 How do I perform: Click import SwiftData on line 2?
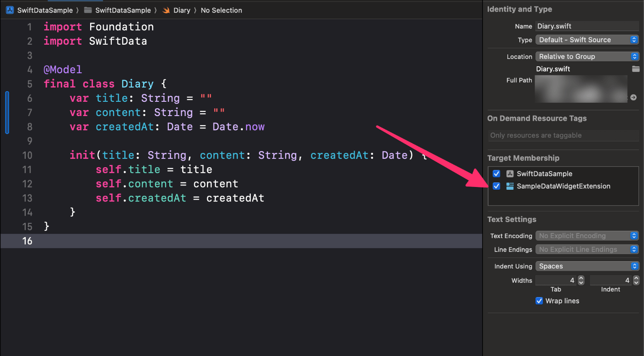click(95, 41)
